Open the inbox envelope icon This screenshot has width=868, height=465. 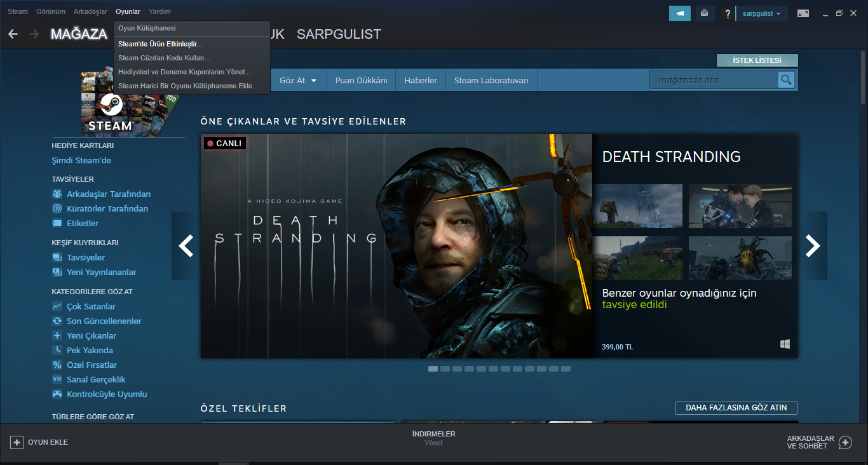[704, 13]
